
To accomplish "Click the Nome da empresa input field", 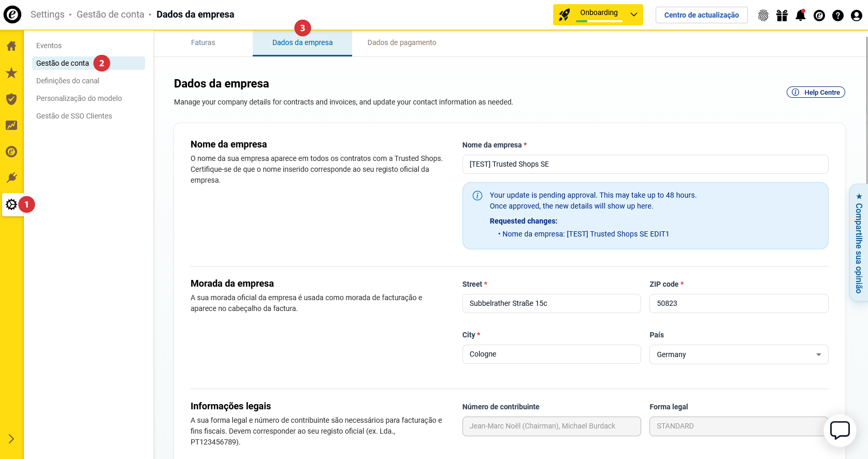I will click(x=645, y=165).
